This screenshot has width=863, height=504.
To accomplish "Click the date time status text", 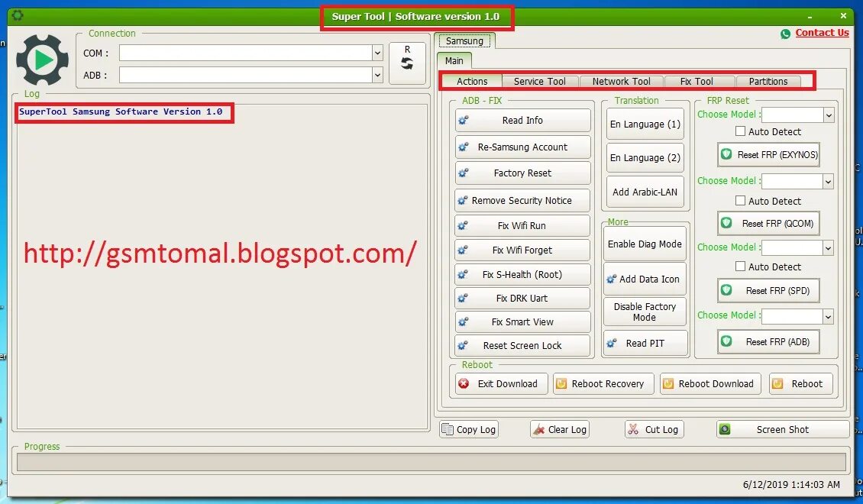I will coord(791,485).
